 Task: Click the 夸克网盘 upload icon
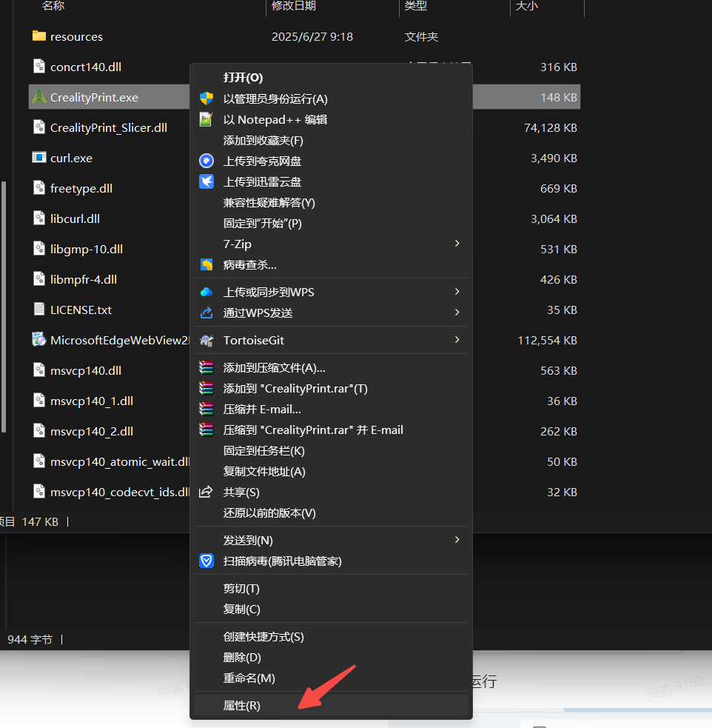pos(206,161)
